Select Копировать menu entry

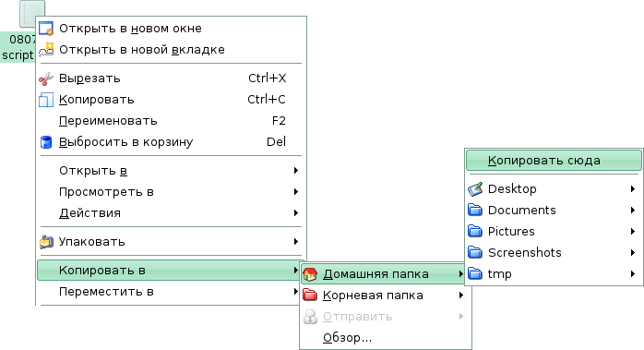click(x=171, y=100)
